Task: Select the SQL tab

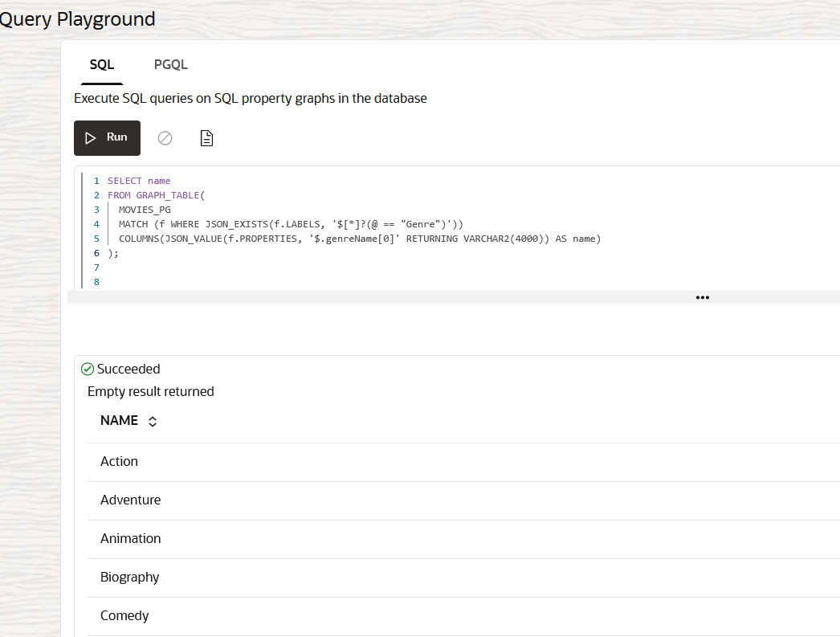Action: pos(101,64)
